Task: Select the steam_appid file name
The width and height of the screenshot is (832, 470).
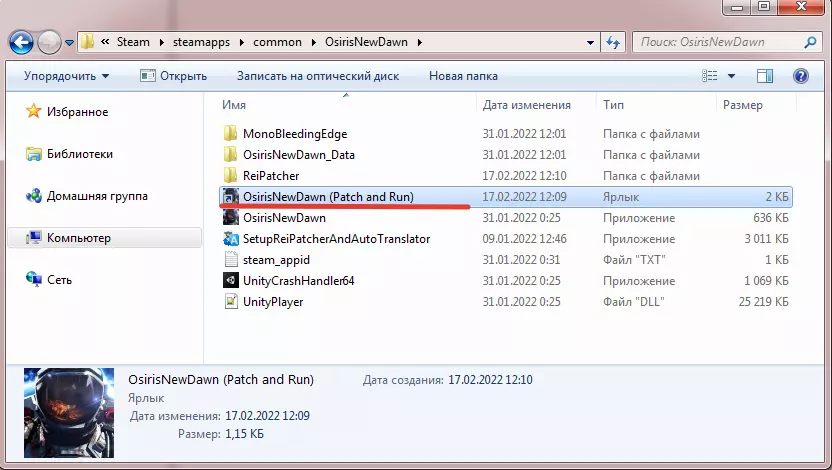Action: (276, 260)
